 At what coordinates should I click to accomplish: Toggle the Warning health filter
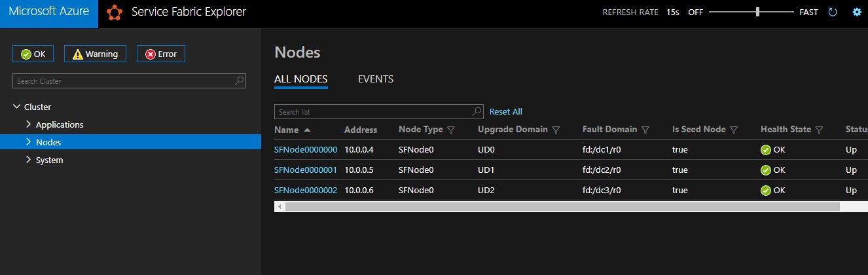tap(95, 54)
